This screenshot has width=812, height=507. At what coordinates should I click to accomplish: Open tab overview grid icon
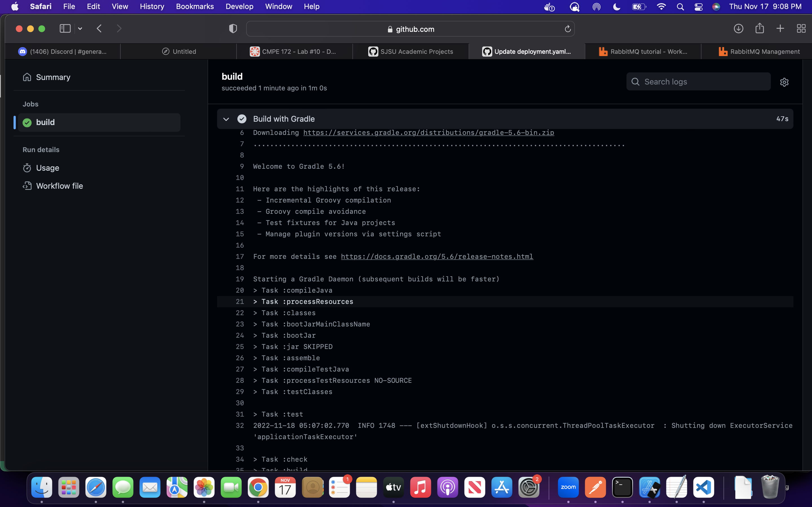[801, 28]
